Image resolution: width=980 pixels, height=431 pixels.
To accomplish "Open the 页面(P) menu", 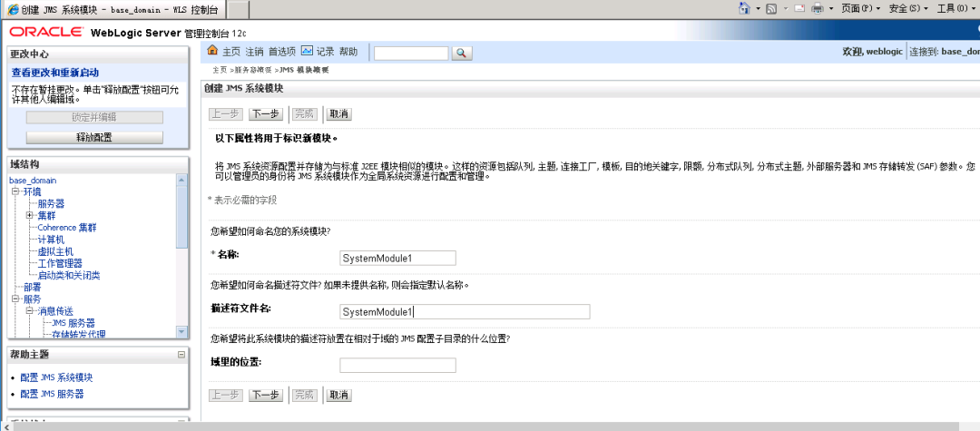I will pyautogui.click(x=860, y=8).
